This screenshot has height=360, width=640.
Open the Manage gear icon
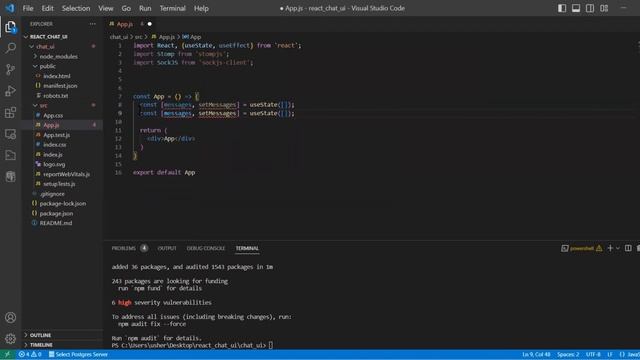click(11, 338)
